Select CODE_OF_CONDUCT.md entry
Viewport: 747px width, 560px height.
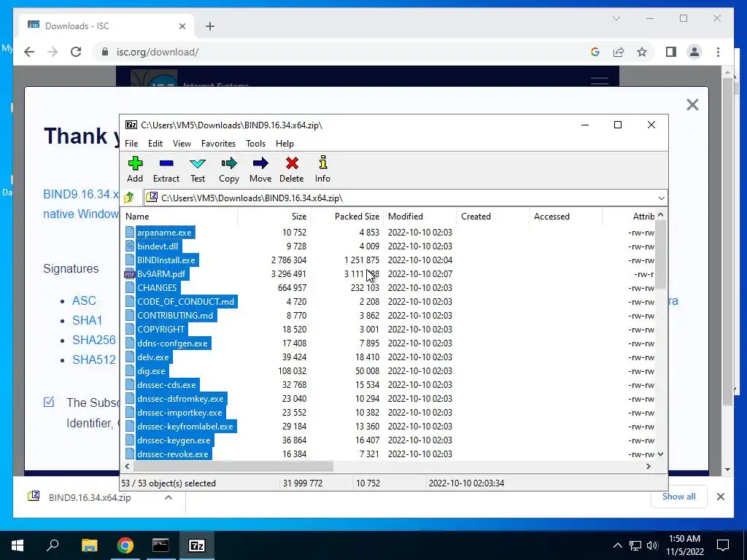186,301
